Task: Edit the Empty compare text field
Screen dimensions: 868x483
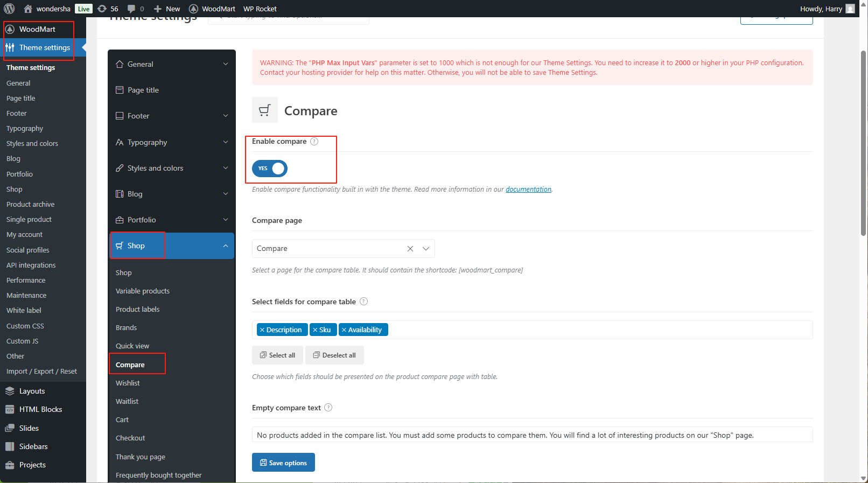Action: [x=532, y=435]
